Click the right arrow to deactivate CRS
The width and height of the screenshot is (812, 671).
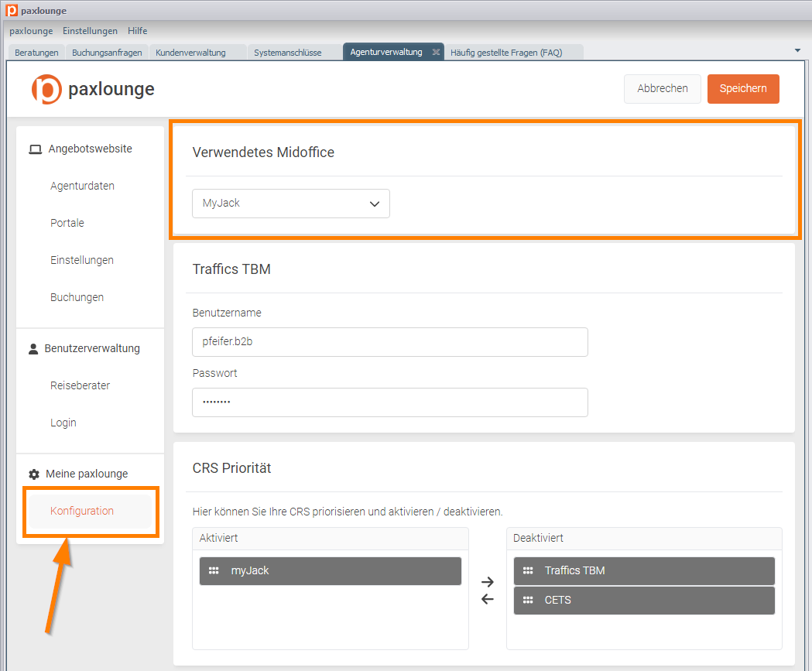pyautogui.click(x=488, y=582)
